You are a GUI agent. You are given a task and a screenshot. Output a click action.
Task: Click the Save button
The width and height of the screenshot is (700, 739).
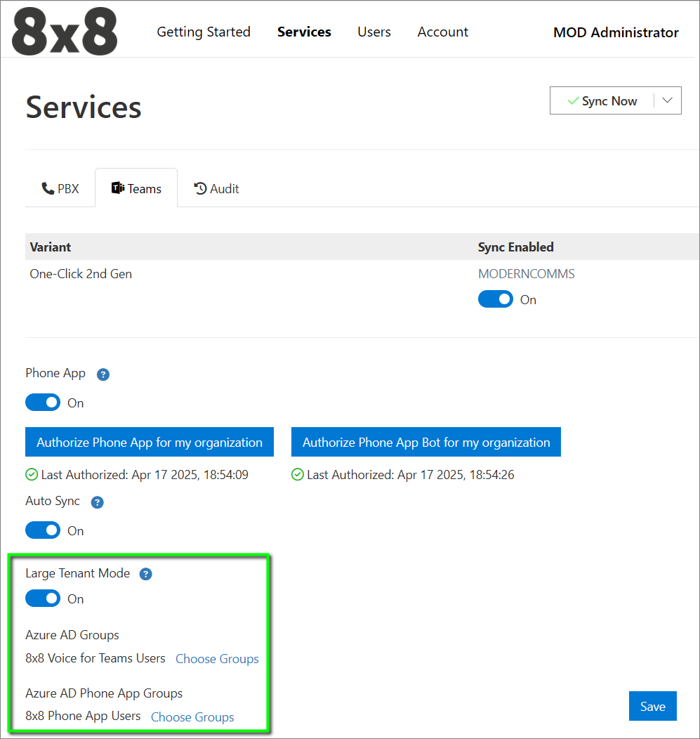(x=652, y=707)
